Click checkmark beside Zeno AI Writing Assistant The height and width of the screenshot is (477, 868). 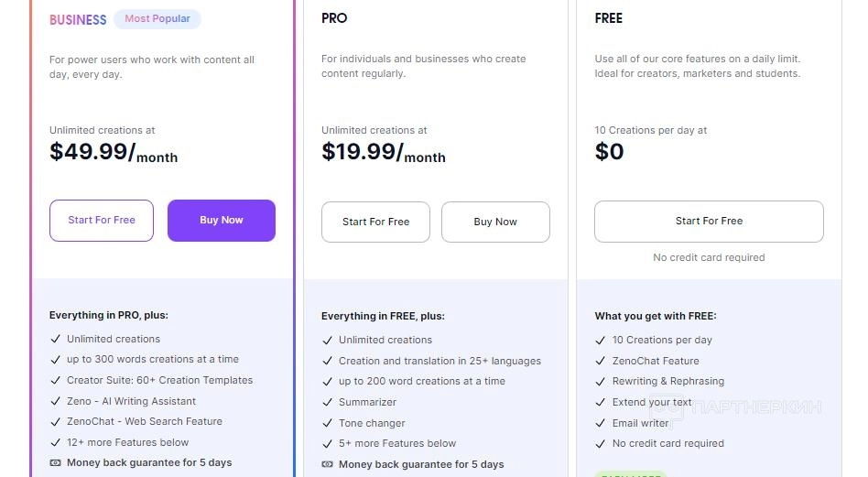click(x=55, y=401)
